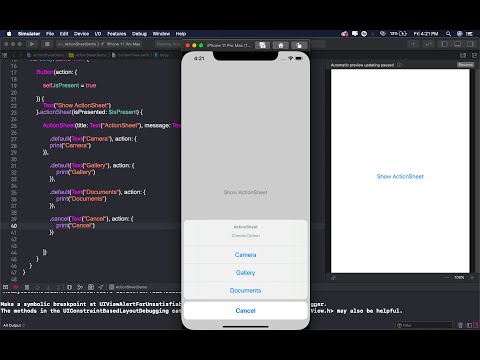The height and width of the screenshot is (360, 480).
Task: Open the Features menu
Action: (117, 34)
